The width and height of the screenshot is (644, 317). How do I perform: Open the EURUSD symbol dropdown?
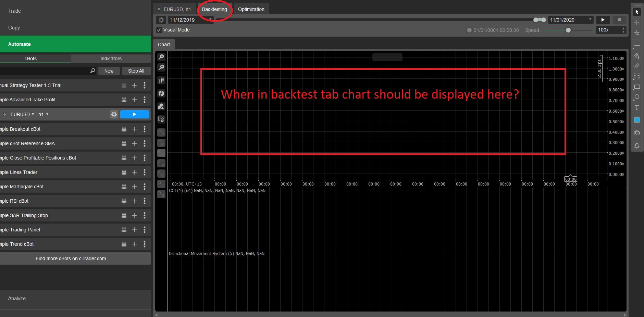point(22,114)
